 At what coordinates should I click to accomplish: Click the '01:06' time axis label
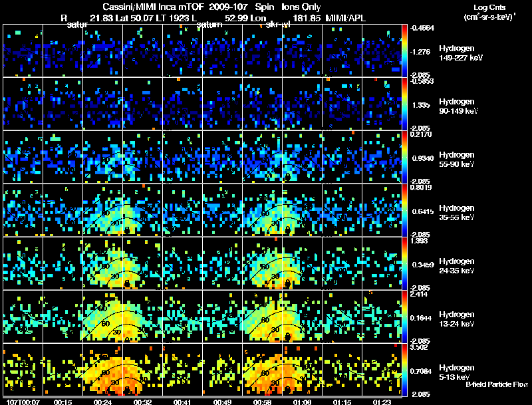pos(302,402)
